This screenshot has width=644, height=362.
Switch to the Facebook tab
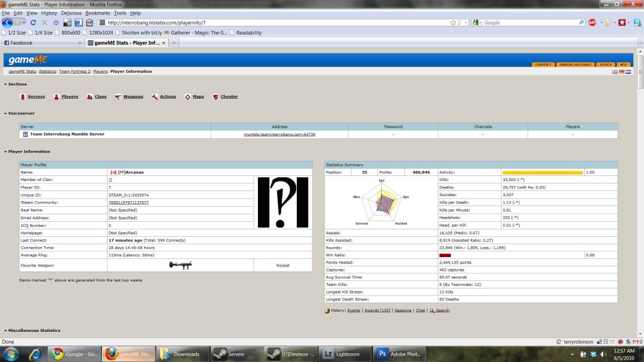[x=42, y=43]
